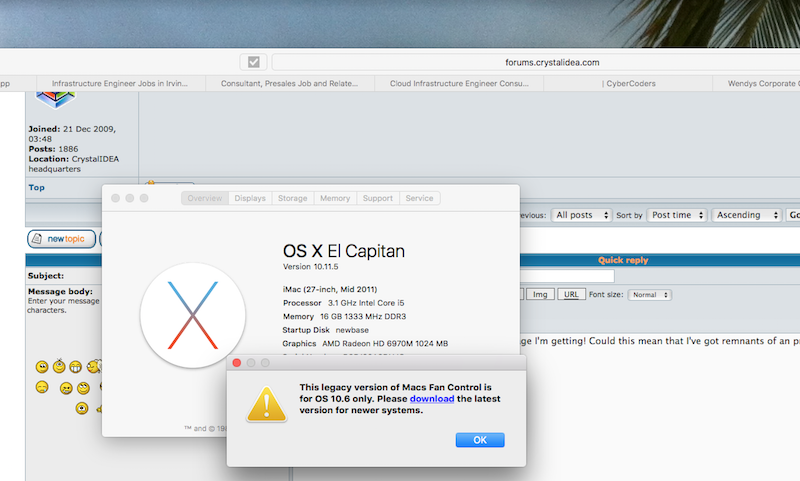Click the checkmark icon in Safari's toolbar
The image size is (800, 481).
tap(254, 62)
